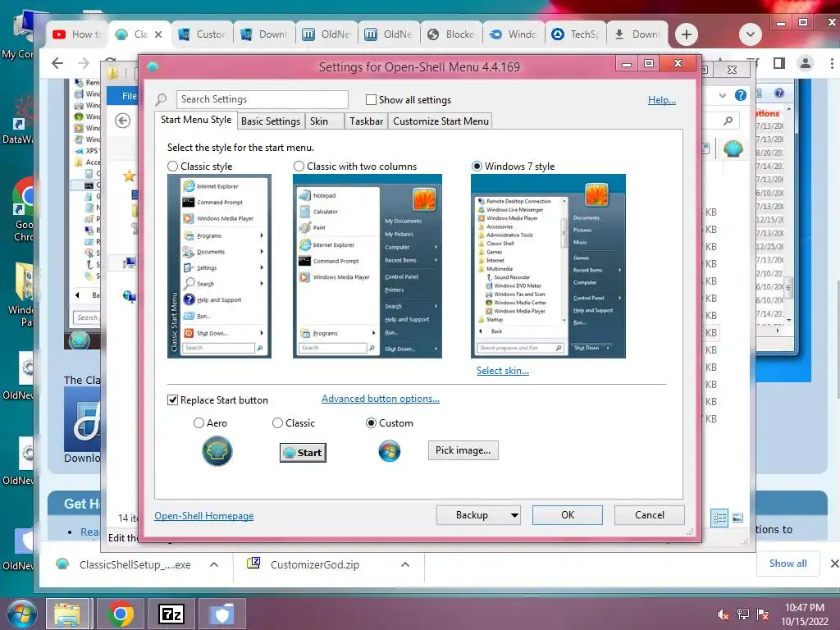The width and height of the screenshot is (840, 630).
Task: Click the Select skin link
Action: (503, 370)
